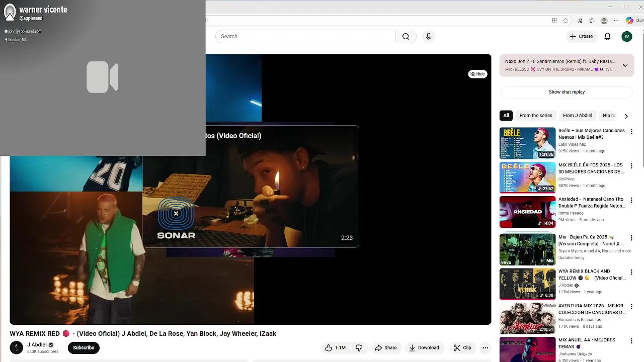Viewport: 644px width, 362px height.
Task: Hide the end screen cards
Action: click(x=477, y=74)
